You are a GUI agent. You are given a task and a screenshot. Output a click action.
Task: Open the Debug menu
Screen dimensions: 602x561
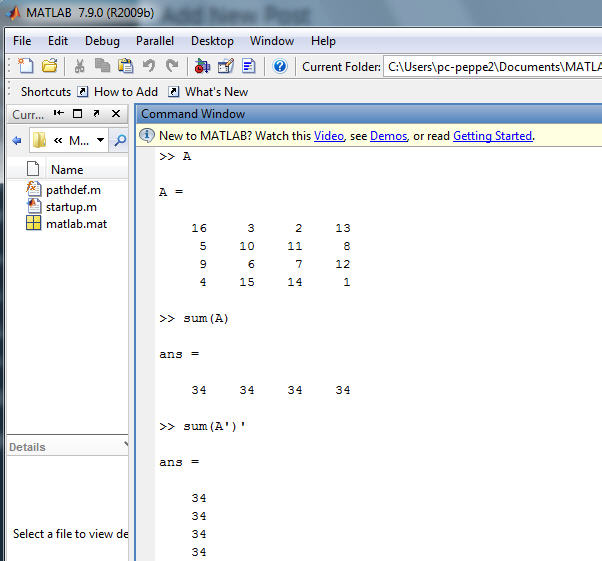102,41
